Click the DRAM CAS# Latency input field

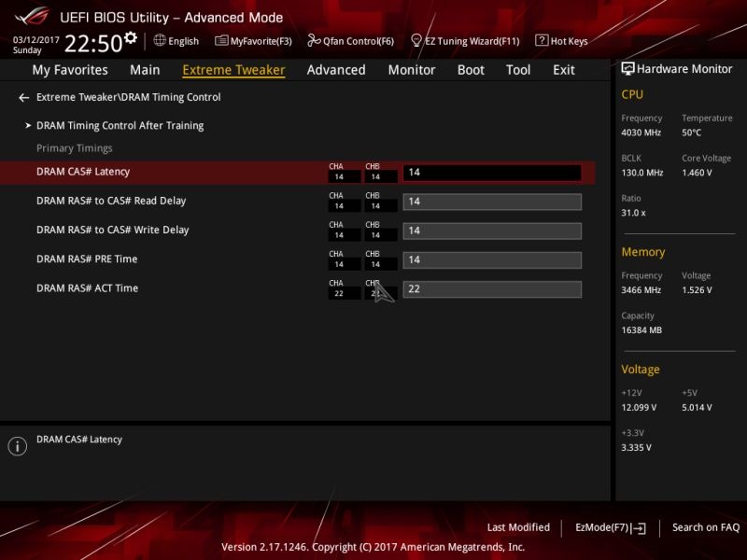coord(492,173)
